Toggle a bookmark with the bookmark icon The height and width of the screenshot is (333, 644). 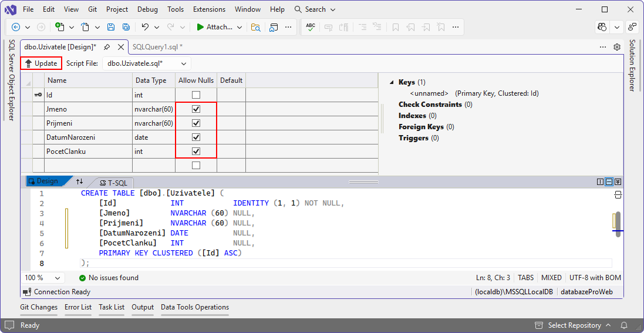[x=396, y=27]
